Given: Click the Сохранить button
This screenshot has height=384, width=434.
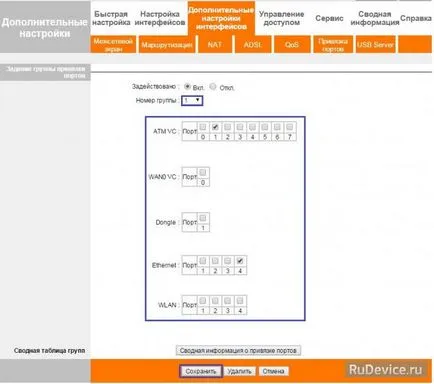Looking at the screenshot, I should [201, 371].
